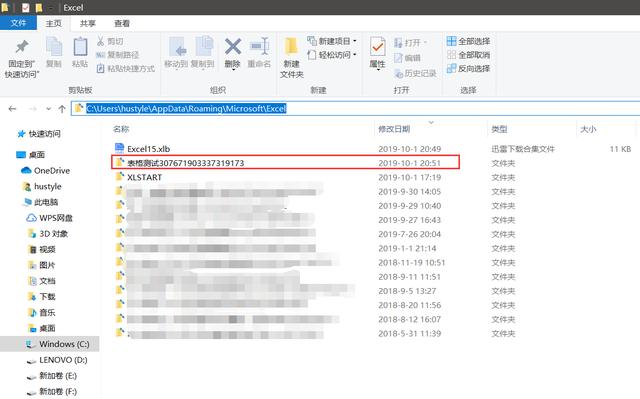Sort by Date modified column header
The height and width of the screenshot is (399, 640).
coord(394,129)
